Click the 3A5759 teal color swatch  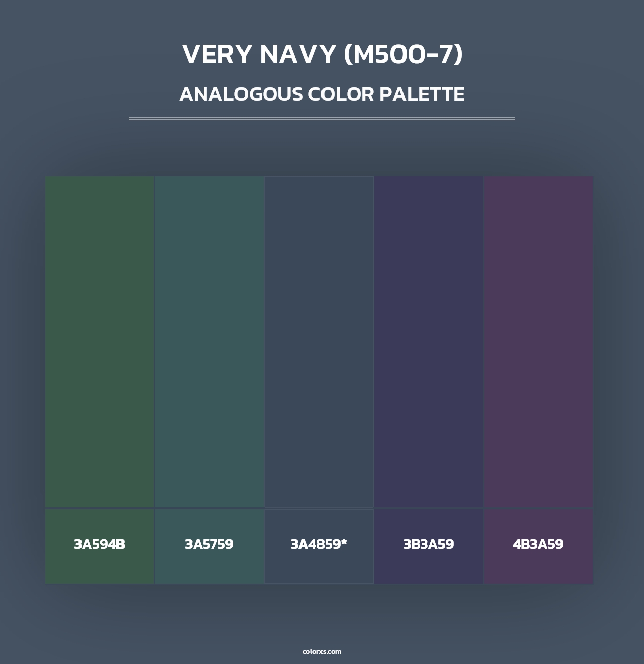(209, 342)
